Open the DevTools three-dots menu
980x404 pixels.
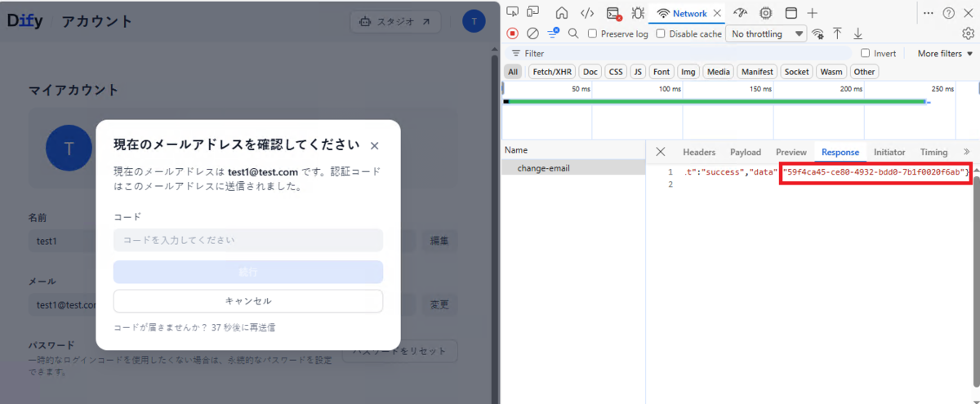(x=929, y=13)
